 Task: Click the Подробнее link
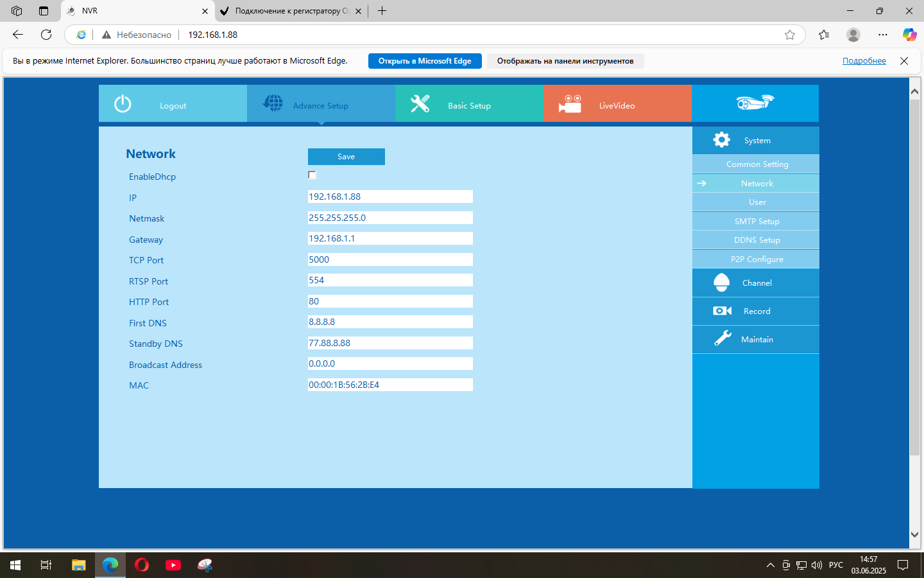click(864, 61)
